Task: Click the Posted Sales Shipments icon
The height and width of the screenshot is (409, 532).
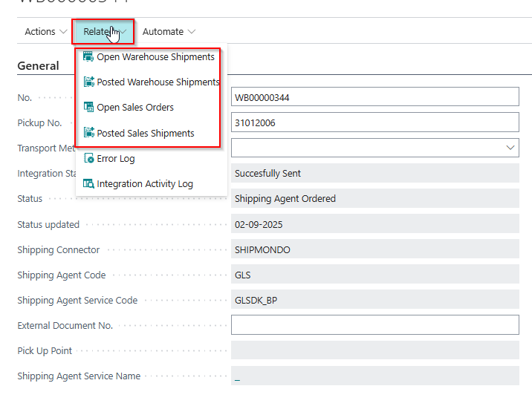Action: (x=88, y=134)
